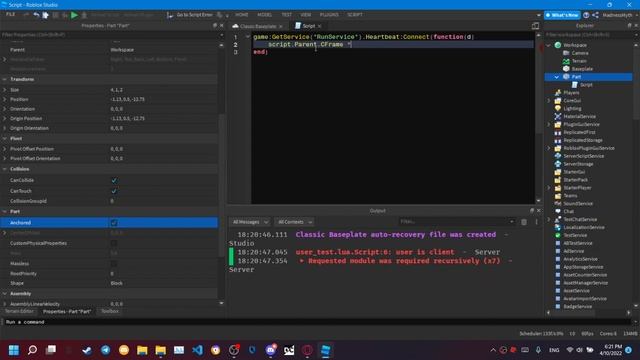Open the All Messages dropdown
Image resolution: width=640 pixels, height=360 pixels.
coord(250,222)
